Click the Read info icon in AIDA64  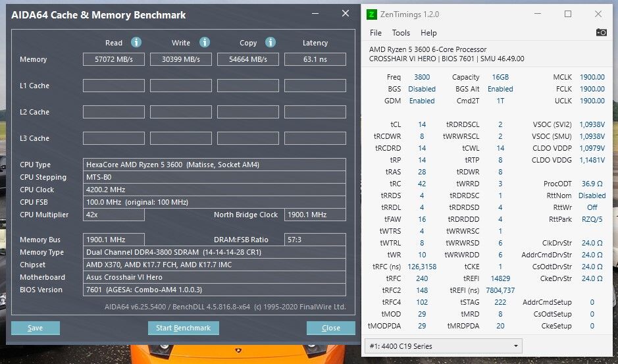pyautogui.click(x=136, y=42)
